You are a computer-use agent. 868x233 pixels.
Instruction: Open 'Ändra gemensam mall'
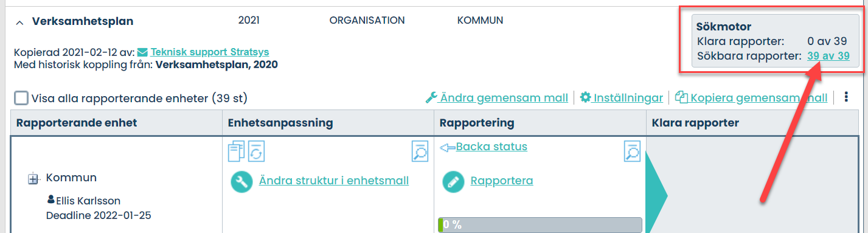(504, 97)
